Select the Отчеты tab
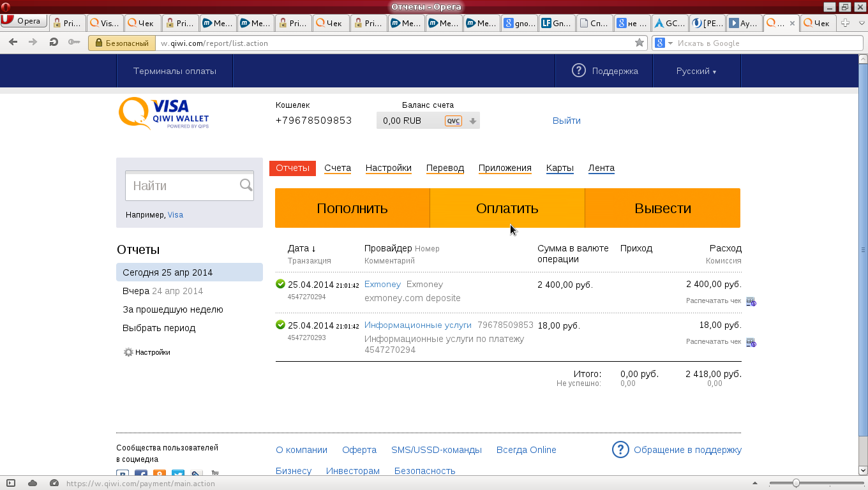Image resolution: width=868 pixels, height=490 pixels. (292, 168)
